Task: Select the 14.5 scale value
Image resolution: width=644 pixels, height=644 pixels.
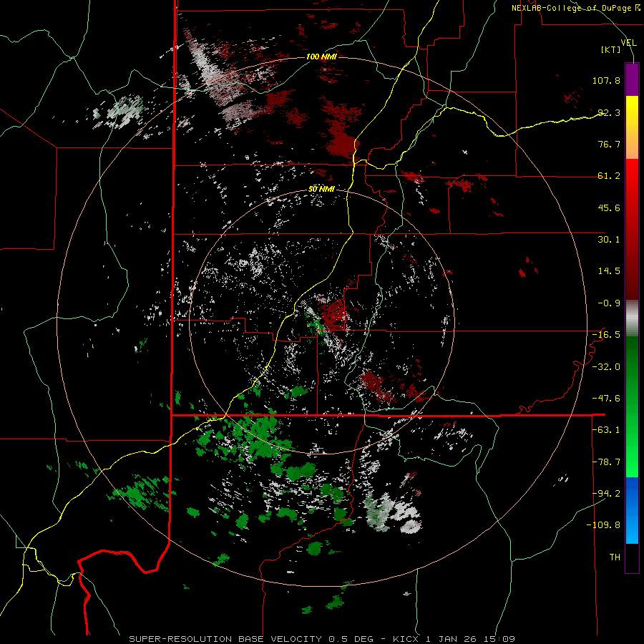Action: 609,271
